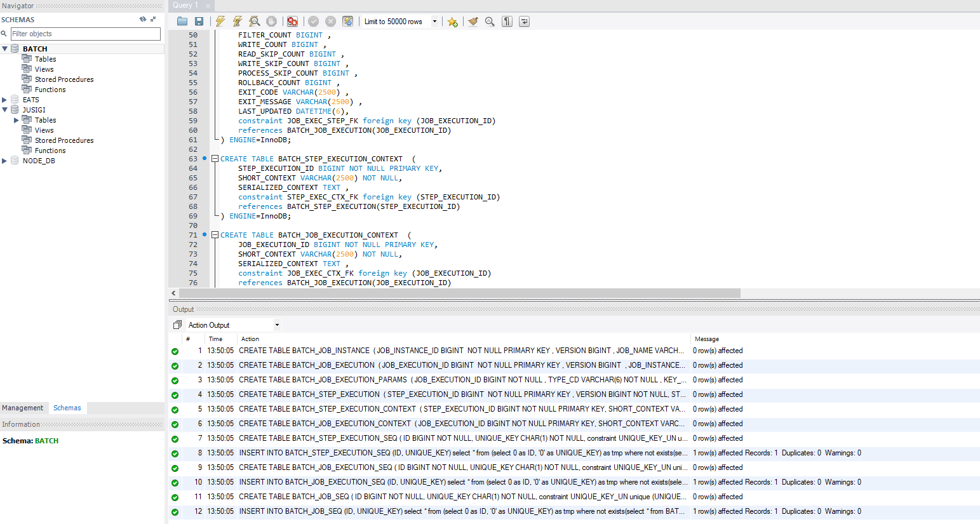Select Views under JUSIGI schema
Image resolution: width=980 pixels, height=524 pixels.
44,130
